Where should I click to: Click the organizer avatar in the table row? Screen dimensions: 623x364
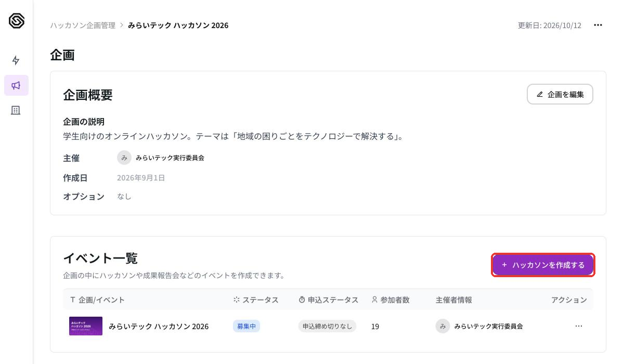443,326
